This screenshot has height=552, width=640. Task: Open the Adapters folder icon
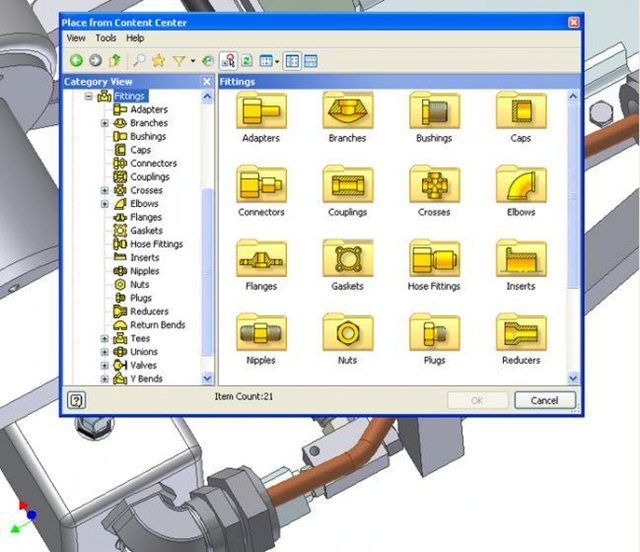(261, 110)
